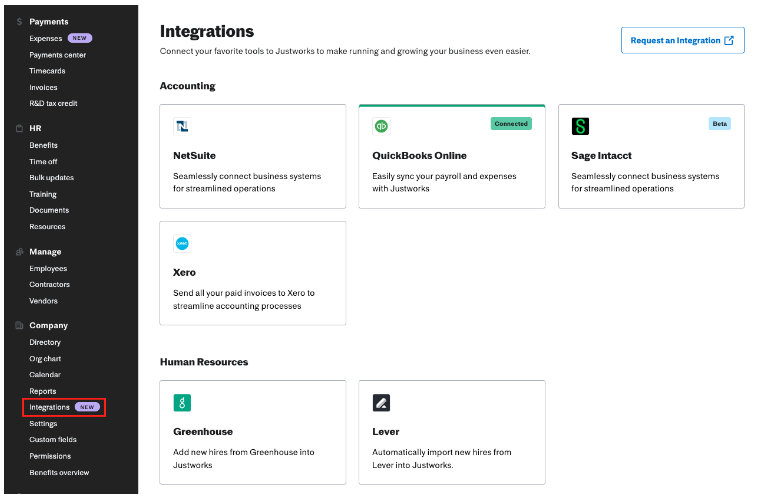Go to Reports page
Viewport: 757px width, 498px height.
(42, 391)
